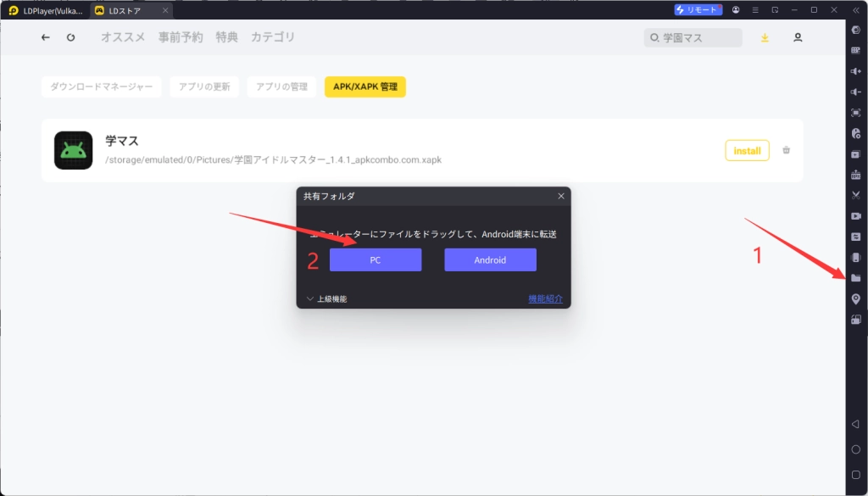
Task: Toggle fullscreen from the sidebar
Action: click(856, 113)
